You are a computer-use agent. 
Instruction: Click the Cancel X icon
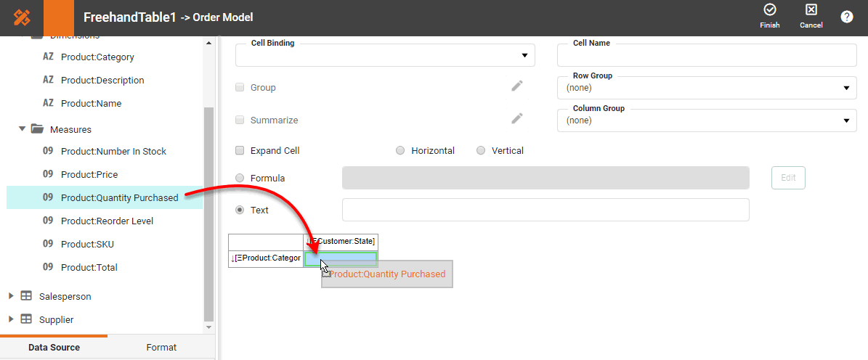click(x=811, y=10)
